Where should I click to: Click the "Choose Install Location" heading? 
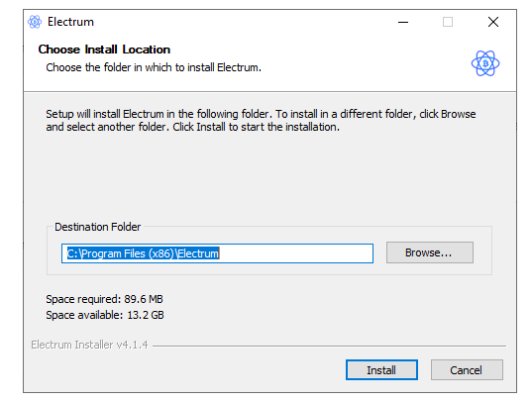click(104, 50)
